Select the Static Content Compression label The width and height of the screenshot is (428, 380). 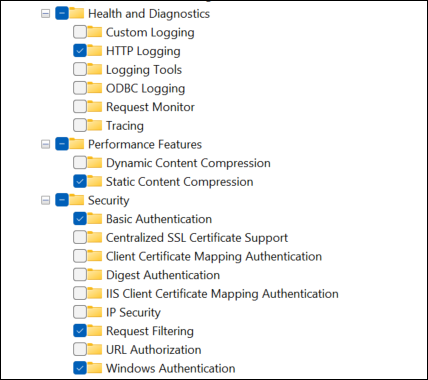click(x=180, y=182)
